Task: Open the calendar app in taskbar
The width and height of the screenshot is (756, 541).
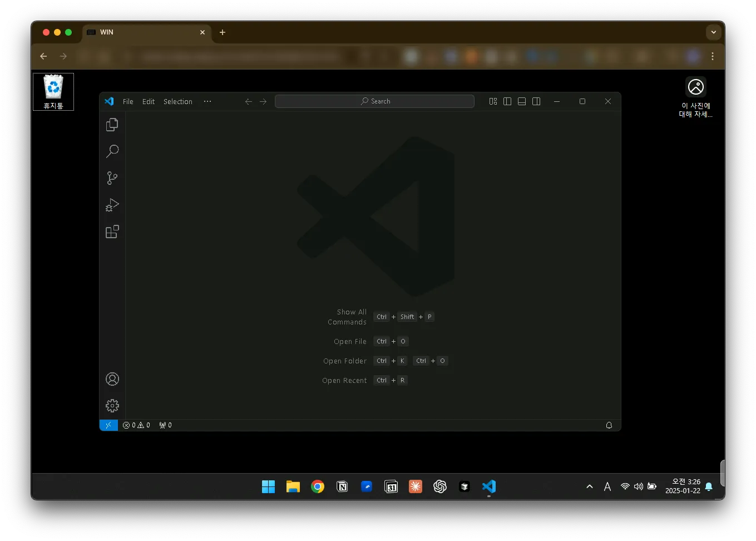Action: tap(391, 487)
